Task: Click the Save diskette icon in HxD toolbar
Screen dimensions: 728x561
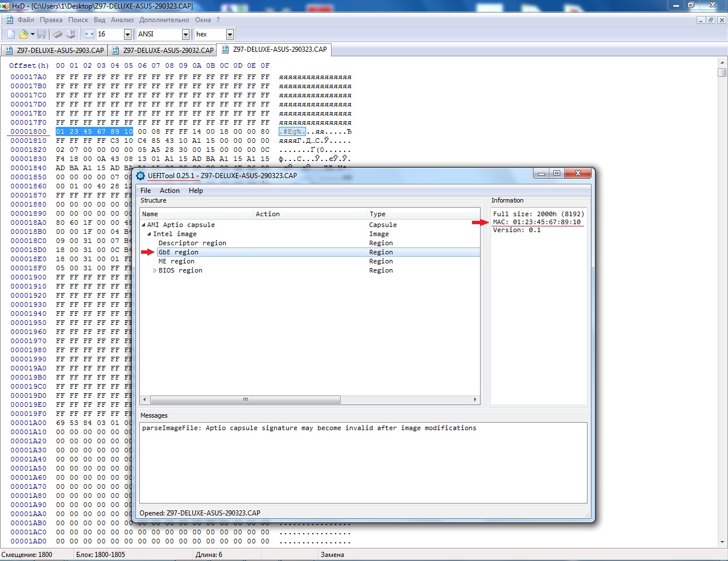Action: pyautogui.click(x=42, y=34)
